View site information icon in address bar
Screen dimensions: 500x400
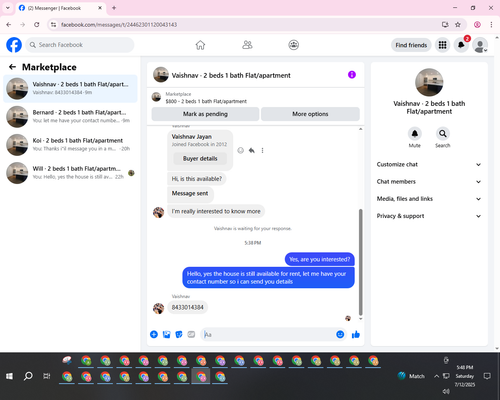[x=53, y=25]
